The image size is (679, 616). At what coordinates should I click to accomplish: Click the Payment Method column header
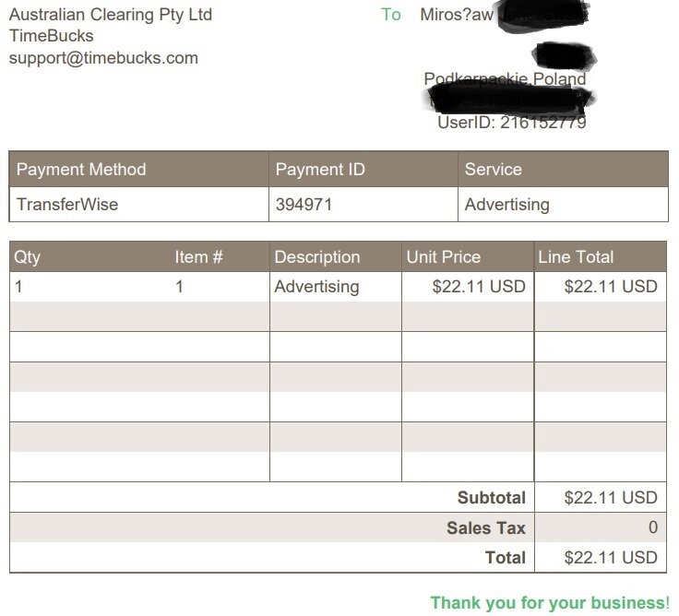click(x=81, y=170)
